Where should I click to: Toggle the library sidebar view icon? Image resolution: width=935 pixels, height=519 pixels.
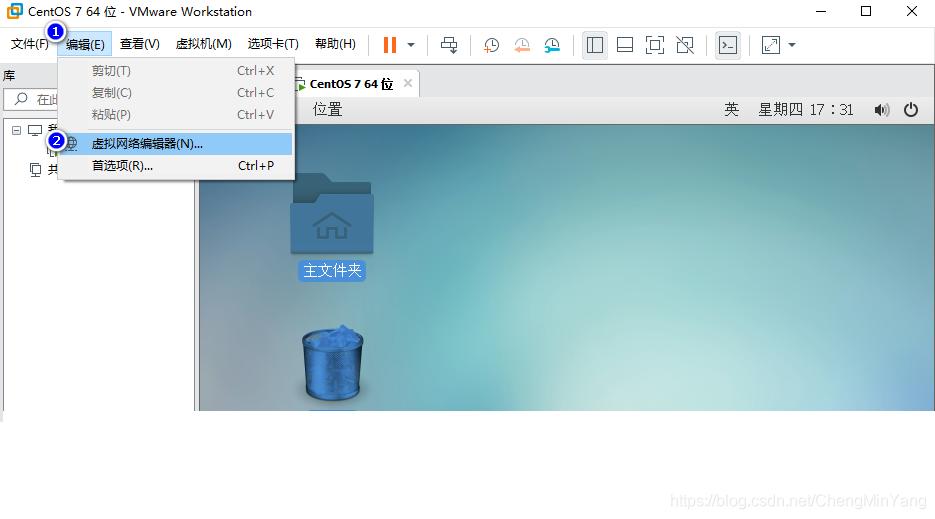coord(595,45)
